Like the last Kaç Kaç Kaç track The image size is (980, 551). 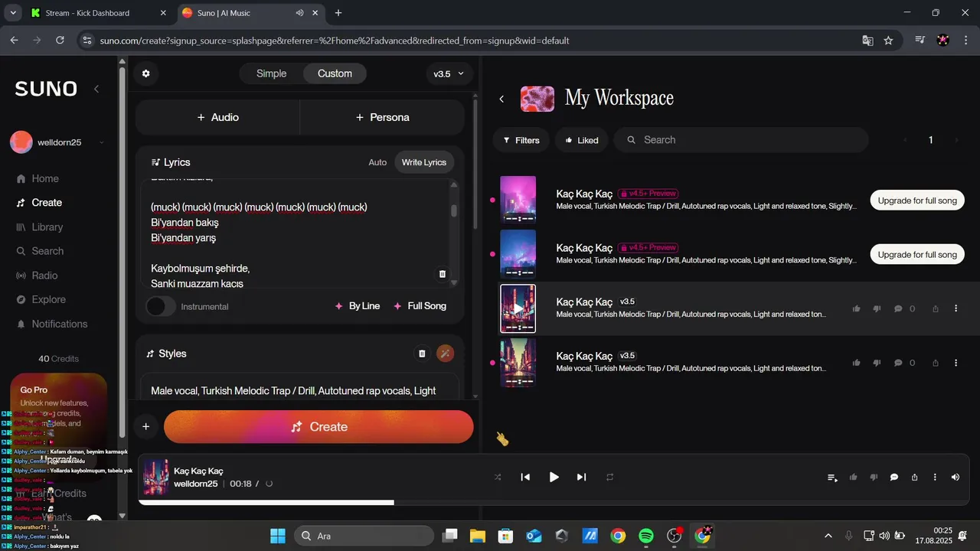click(856, 363)
